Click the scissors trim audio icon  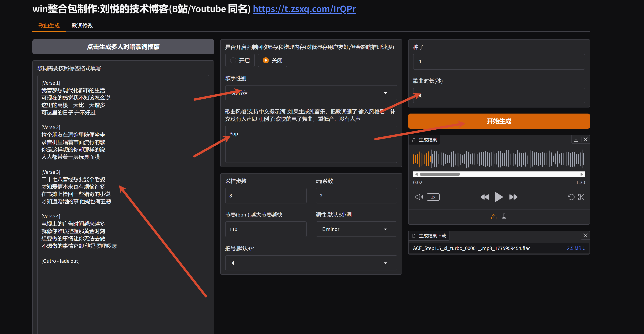581,197
